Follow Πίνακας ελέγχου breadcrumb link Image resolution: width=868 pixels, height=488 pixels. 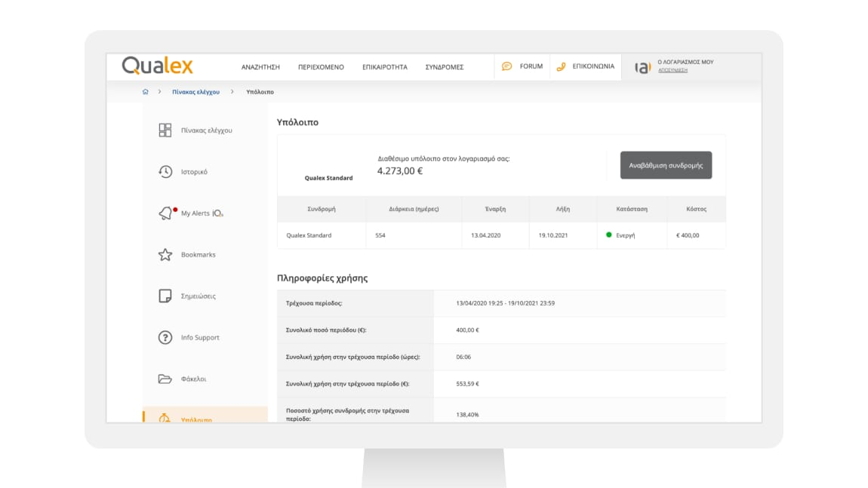tap(195, 92)
